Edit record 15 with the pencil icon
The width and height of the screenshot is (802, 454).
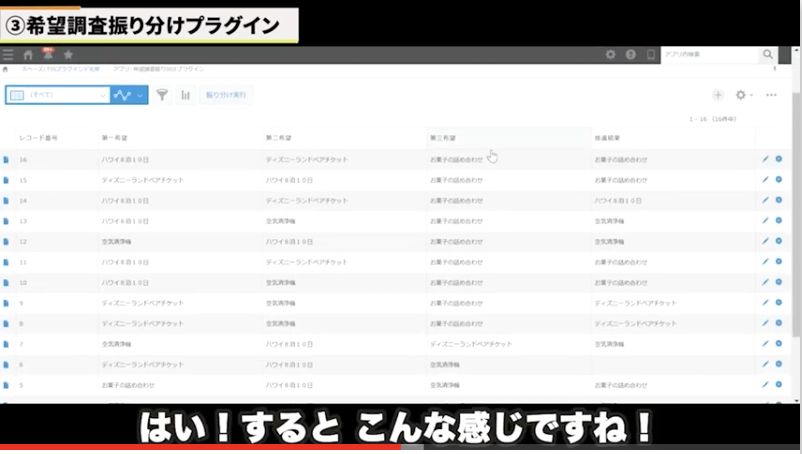click(x=765, y=180)
